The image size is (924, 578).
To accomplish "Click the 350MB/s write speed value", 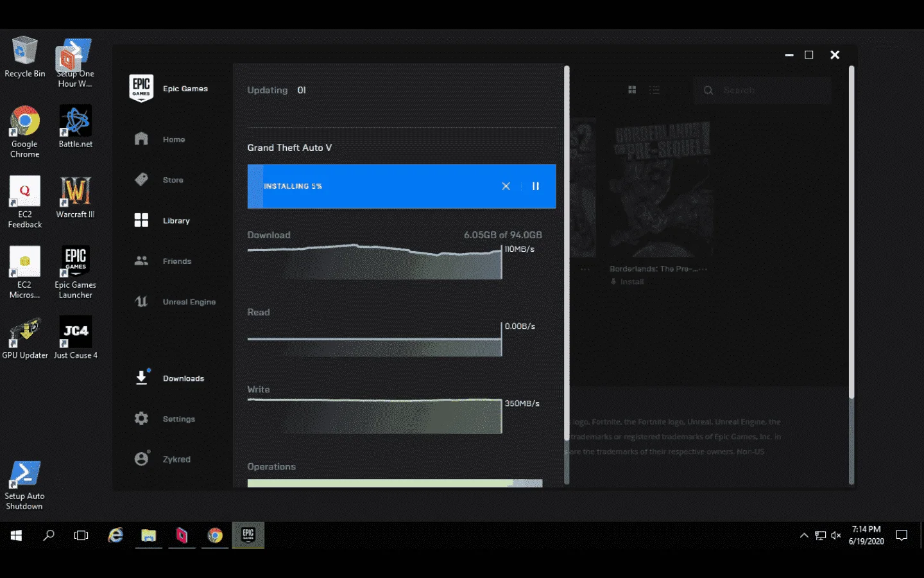I will [522, 403].
